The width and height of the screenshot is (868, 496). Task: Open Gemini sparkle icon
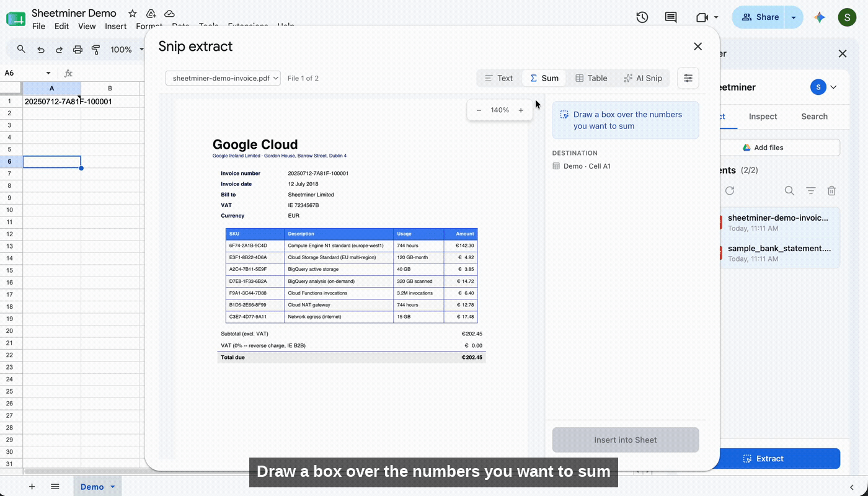click(820, 17)
